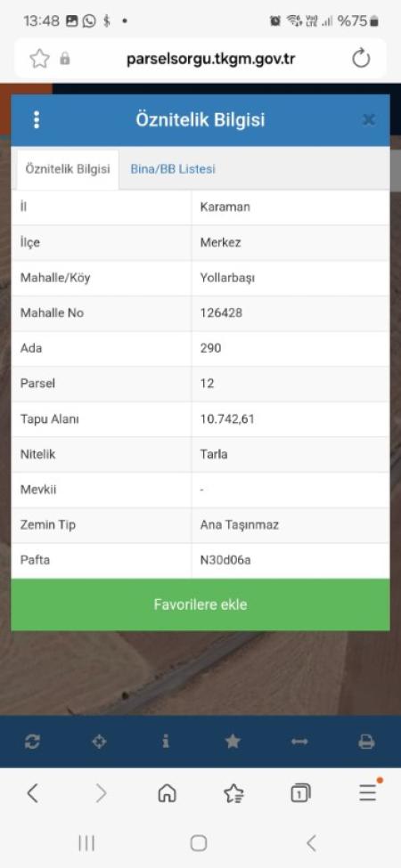Image resolution: width=401 pixels, height=868 pixels.
Task: Click the Favorilere ekle button
Action: click(x=200, y=604)
